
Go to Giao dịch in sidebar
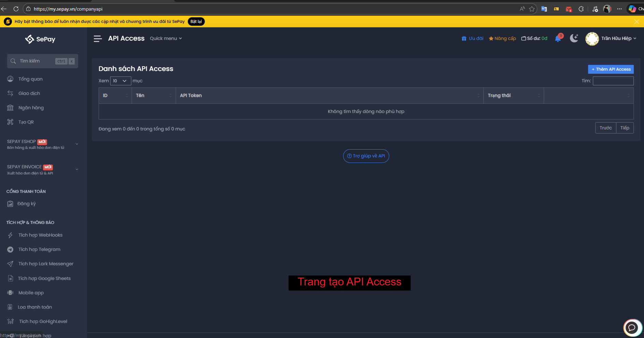(x=29, y=94)
